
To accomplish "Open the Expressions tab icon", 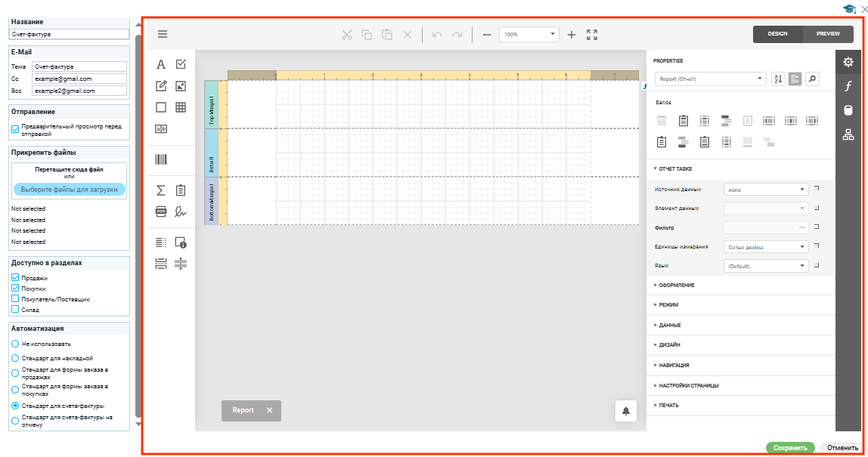I will tap(848, 86).
